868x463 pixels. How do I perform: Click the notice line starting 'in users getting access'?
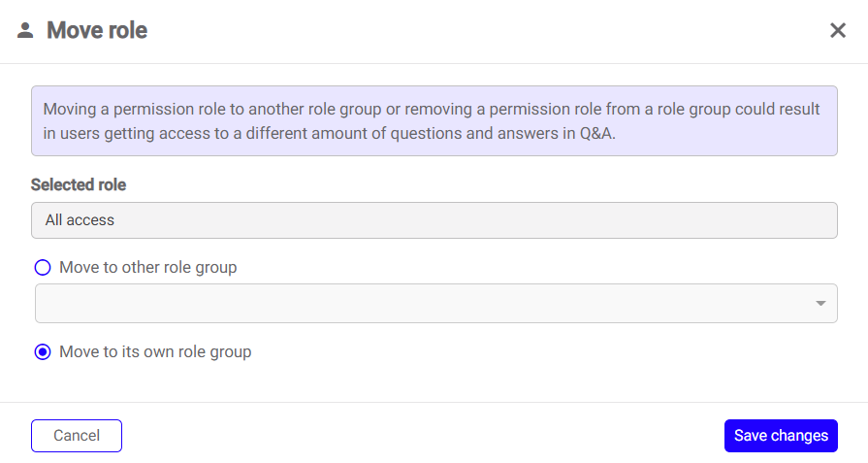[x=330, y=134]
